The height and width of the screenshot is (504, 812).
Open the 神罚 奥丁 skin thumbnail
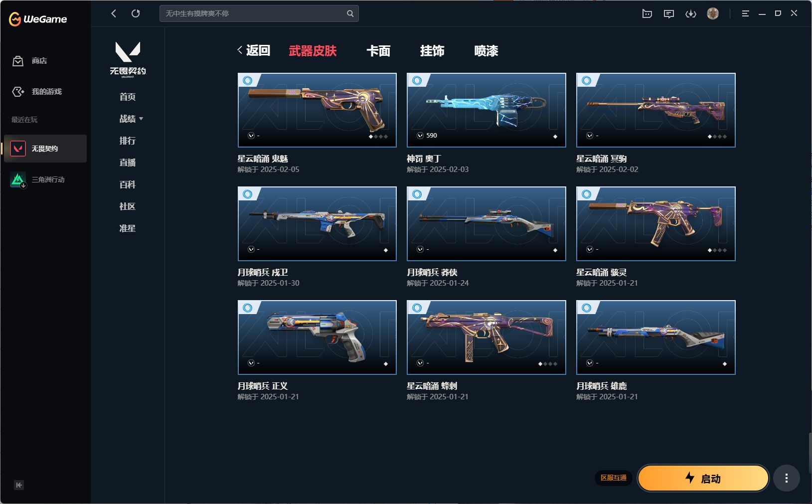(487, 110)
